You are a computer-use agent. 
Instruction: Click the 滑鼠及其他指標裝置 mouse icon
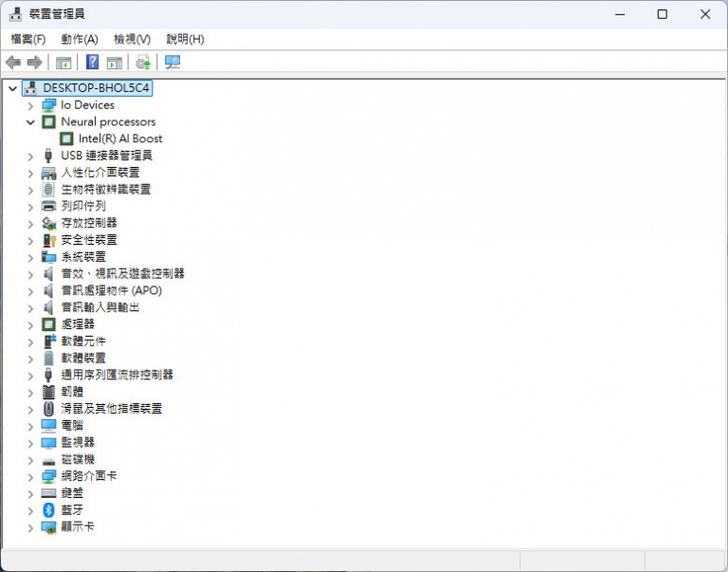click(48, 409)
